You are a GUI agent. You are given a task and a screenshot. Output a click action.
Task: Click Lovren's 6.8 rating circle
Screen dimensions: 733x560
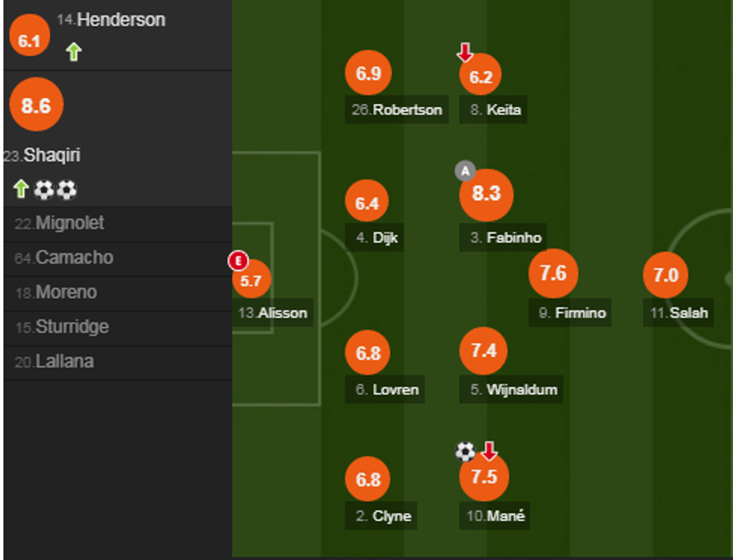coord(368,352)
